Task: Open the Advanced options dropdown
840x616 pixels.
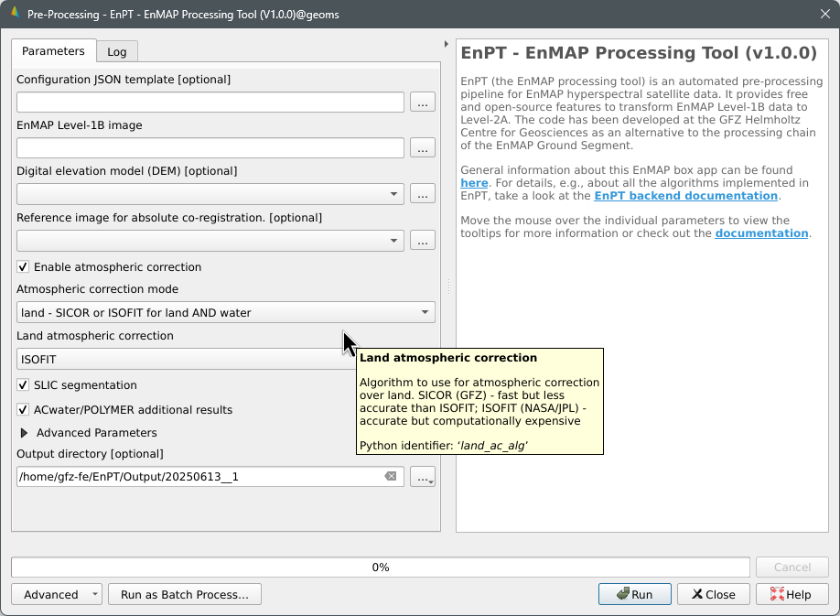Action: coord(55,593)
